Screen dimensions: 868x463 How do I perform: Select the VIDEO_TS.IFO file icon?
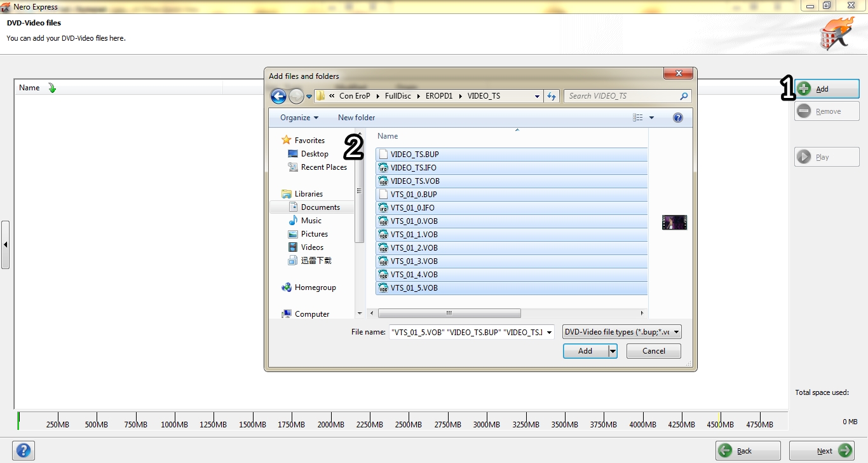click(x=383, y=168)
